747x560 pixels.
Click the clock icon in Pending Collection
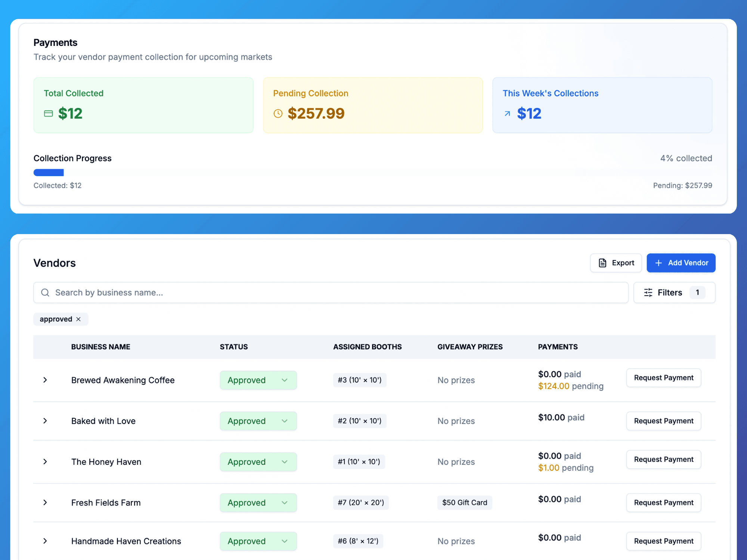[x=278, y=113]
